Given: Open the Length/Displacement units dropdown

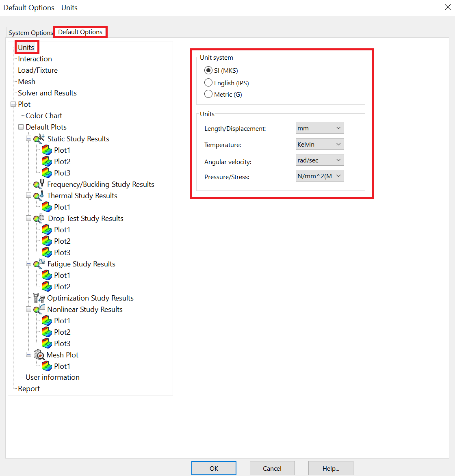Looking at the screenshot, I should pos(320,128).
